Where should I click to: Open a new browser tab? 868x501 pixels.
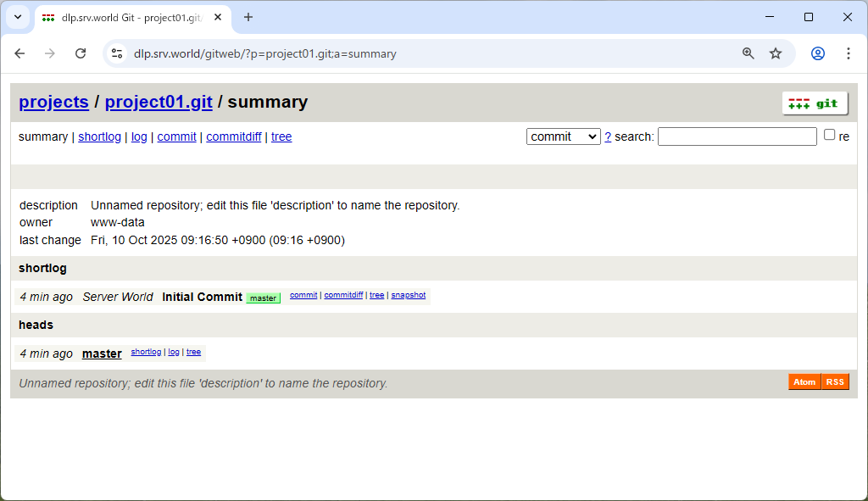pyautogui.click(x=248, y=17)
